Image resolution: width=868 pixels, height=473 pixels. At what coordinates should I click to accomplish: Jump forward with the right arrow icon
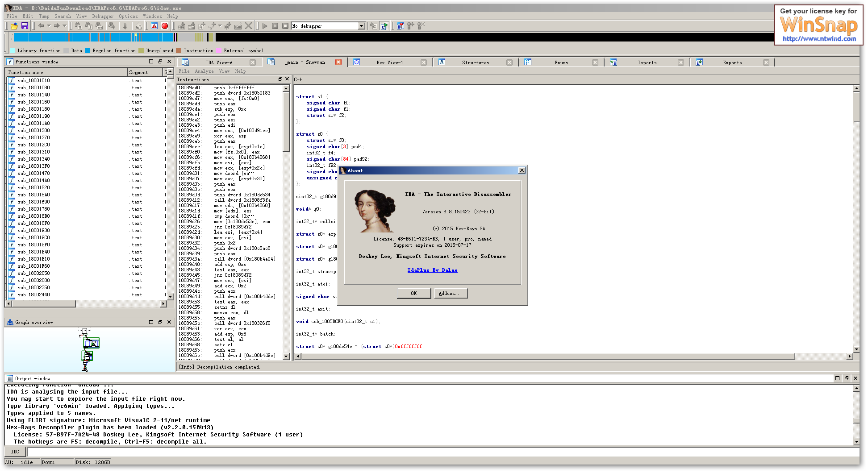click(x=57, y=26)
